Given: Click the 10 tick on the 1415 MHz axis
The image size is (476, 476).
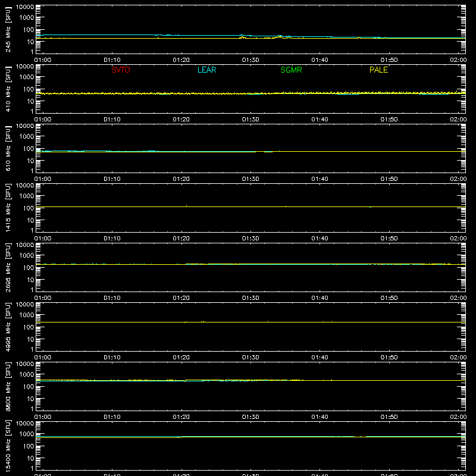Looking at the screenshot, I should pyautogui.click(x=30, y=220).
